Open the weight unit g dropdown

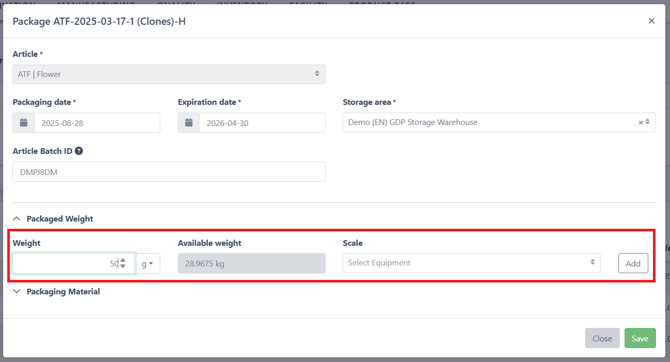tap(148, 263)
